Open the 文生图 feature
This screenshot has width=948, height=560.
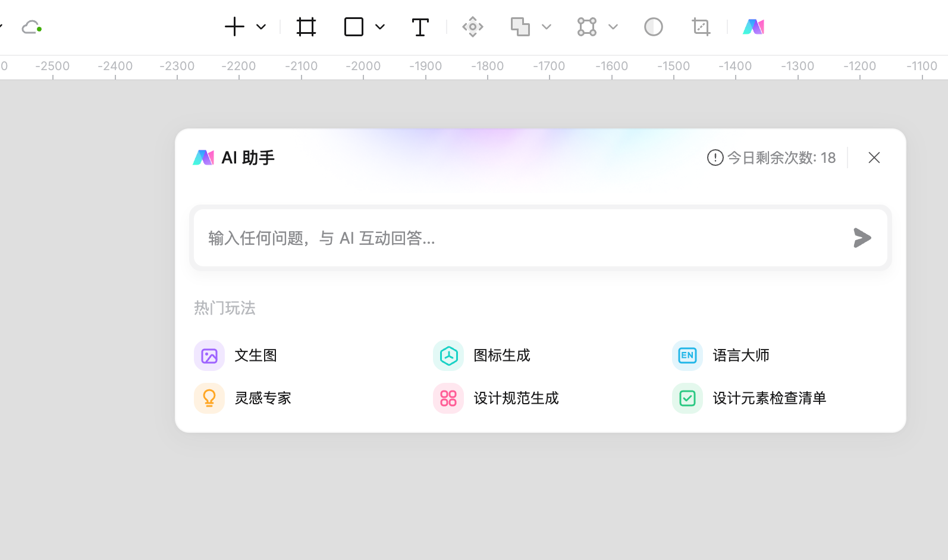[236, 355]
